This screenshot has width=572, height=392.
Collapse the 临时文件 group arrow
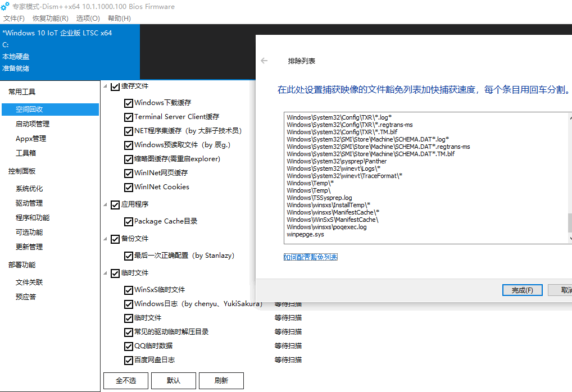click(x=105, y=273)
